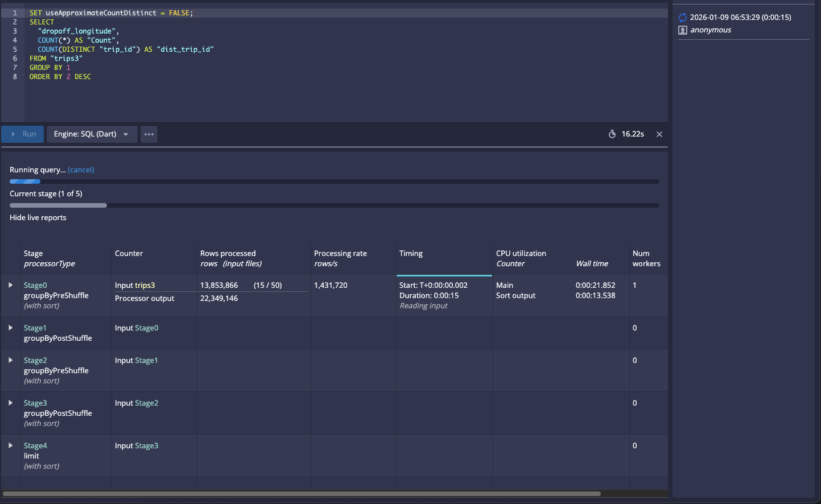Viewport: 821px width, 504px height.
Task: Click the current stage progress bar
Action: [335, 205]
